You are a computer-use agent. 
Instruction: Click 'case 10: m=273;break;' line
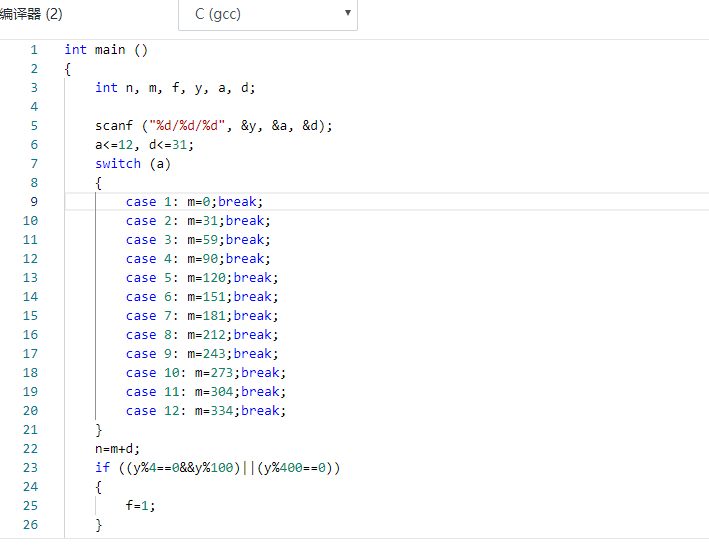tap(206, 373)
